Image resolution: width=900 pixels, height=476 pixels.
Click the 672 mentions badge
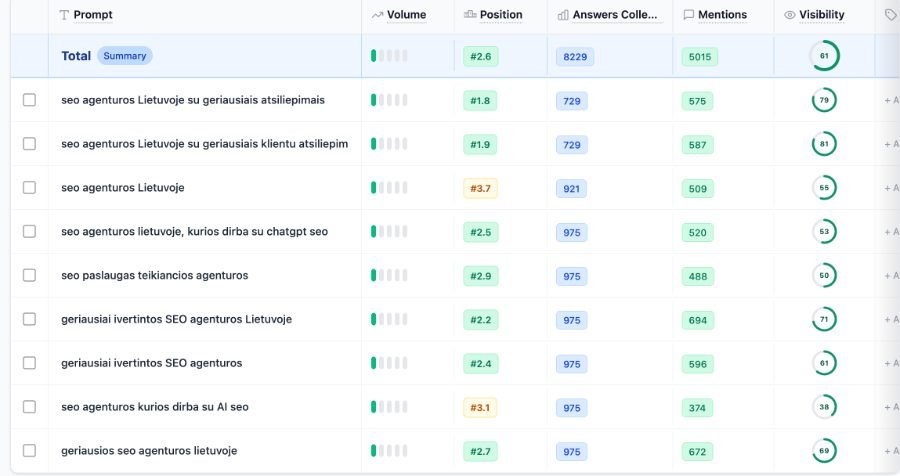[x=698, y=451]
